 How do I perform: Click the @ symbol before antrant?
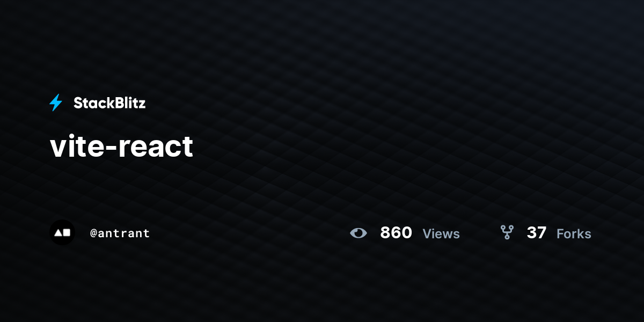click(93, 233)
